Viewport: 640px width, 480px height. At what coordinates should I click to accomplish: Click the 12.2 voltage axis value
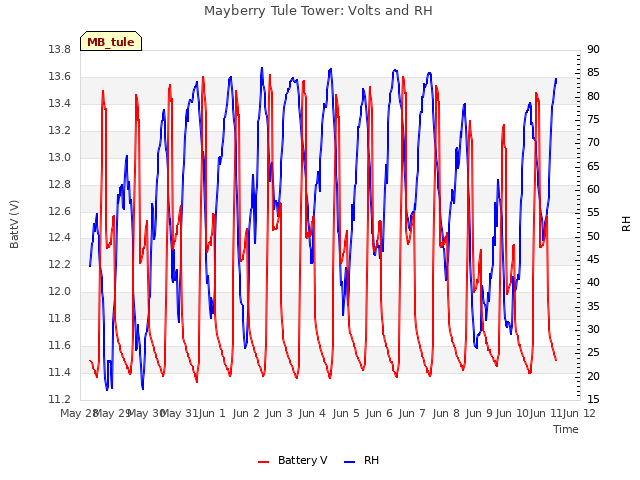pos(60,264)
